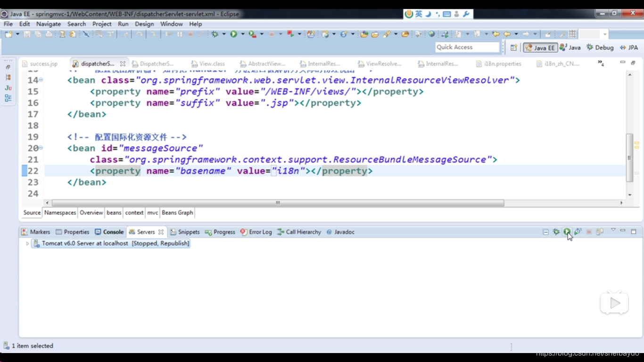The image size is (644, 362).
Task: Fold the bean element at line 14
Action: click(41, 80)
